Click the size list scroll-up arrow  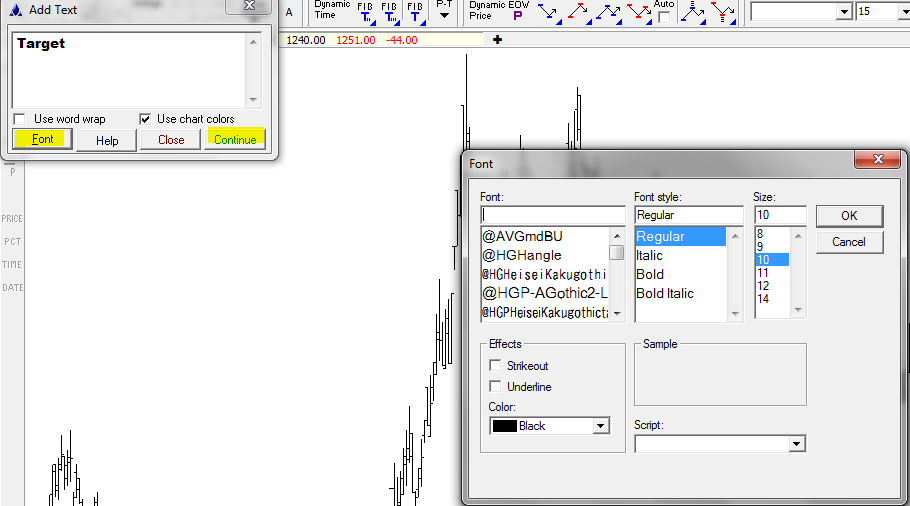point(798,236)
